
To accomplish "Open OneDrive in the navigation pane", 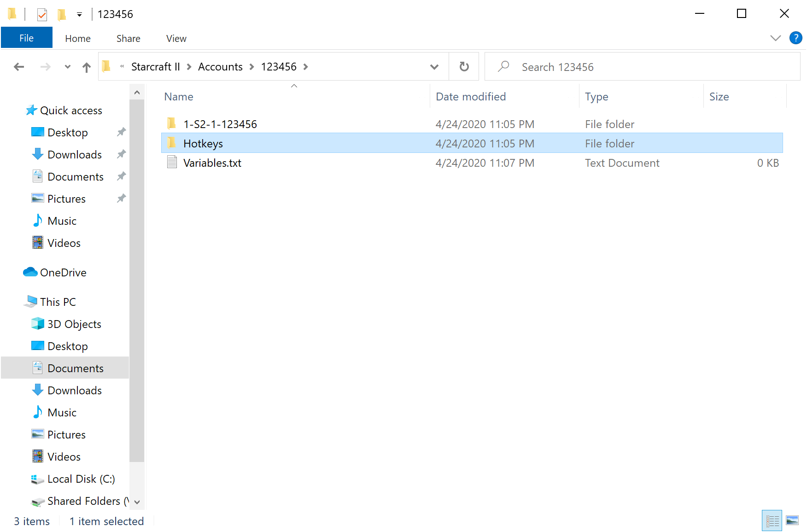I will tap(63, 272).
